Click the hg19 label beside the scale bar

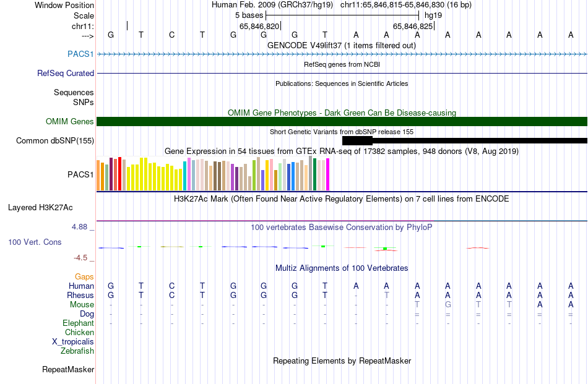(433, 15)
